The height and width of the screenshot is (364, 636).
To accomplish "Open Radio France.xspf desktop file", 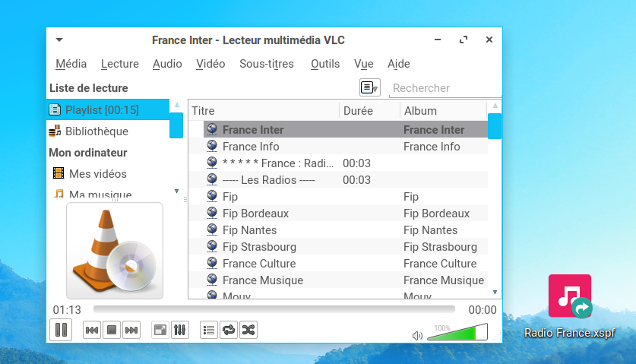I will tap(570, 296).
